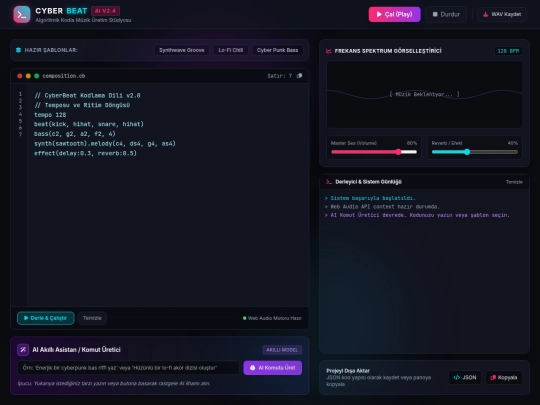Copy code with the editor copy icon
This screenshot has width=540, height=405.
pyautogui.click(x=299, y=76)
